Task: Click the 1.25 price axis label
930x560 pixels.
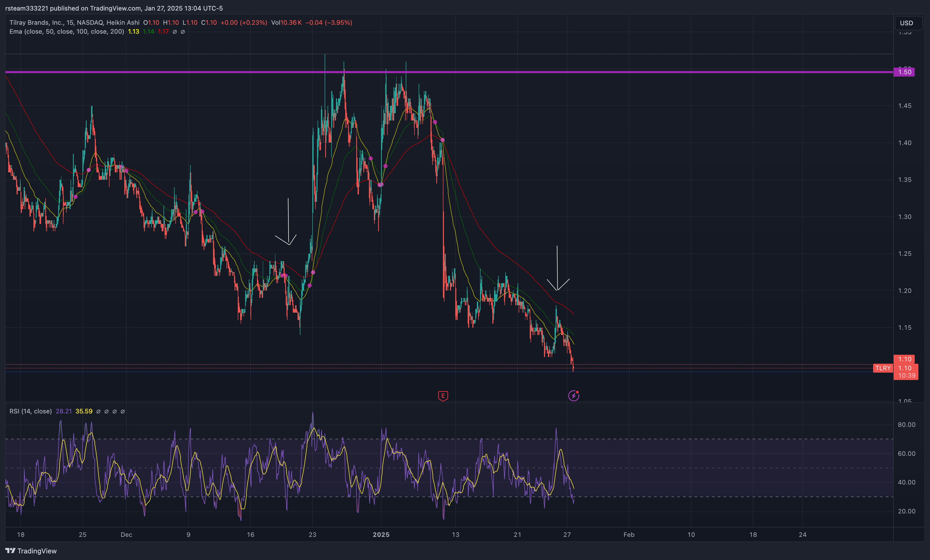Action: tap(904, 254)
